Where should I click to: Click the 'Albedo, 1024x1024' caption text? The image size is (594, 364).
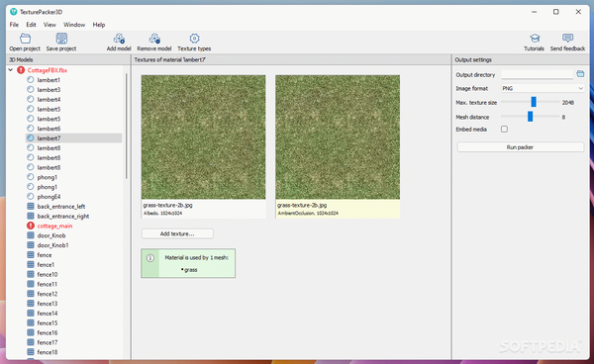coord(163,214)
